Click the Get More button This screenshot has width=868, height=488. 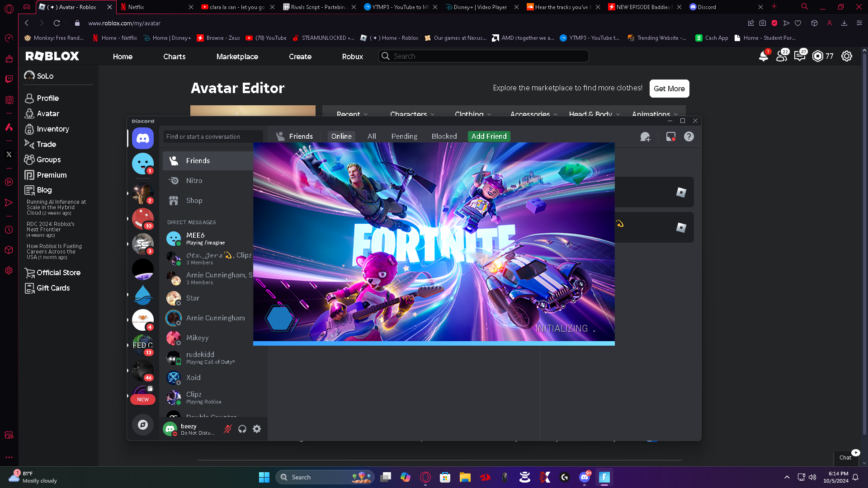click(x=669, y=89)
